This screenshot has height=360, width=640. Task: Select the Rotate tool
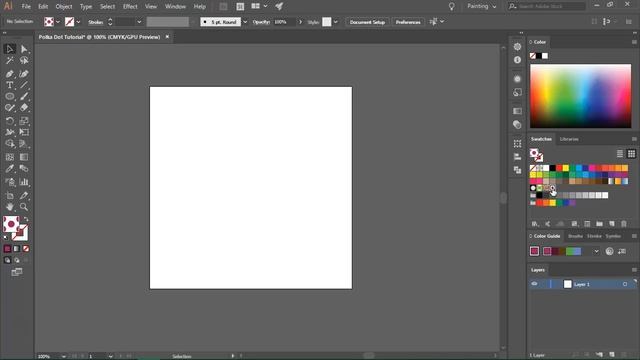(9, 121)
